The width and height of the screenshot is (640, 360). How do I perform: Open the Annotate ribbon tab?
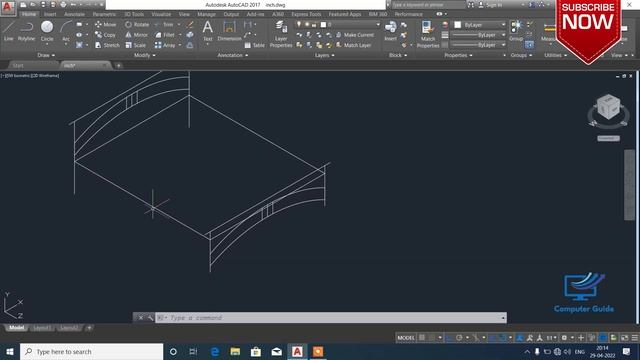tap(74, 14)
